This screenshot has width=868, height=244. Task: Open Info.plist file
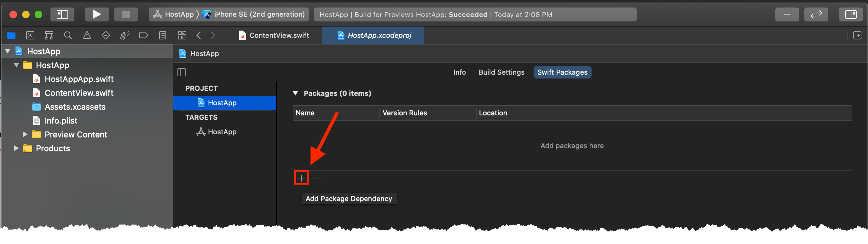(61, 121)
